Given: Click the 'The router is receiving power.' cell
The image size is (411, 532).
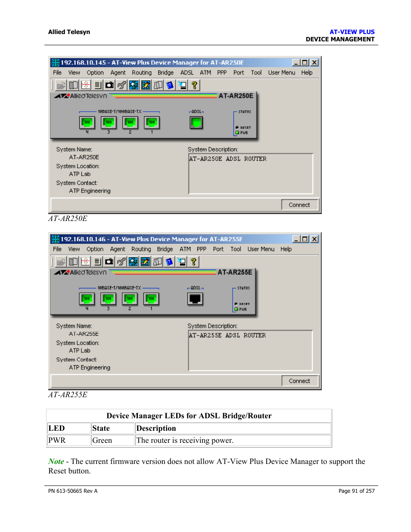Looking at the screenshot, I should [233, 440].
